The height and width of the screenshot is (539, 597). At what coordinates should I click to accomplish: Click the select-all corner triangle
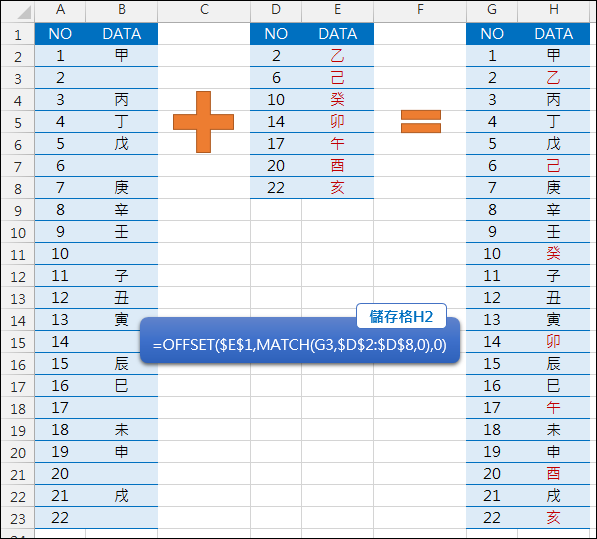coord(24,13)
